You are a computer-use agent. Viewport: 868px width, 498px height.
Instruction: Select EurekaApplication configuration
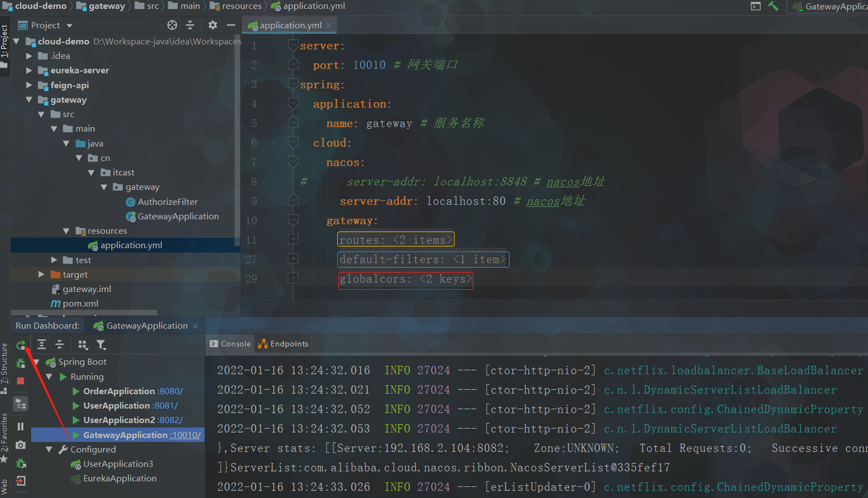click(x=119, y=478)
